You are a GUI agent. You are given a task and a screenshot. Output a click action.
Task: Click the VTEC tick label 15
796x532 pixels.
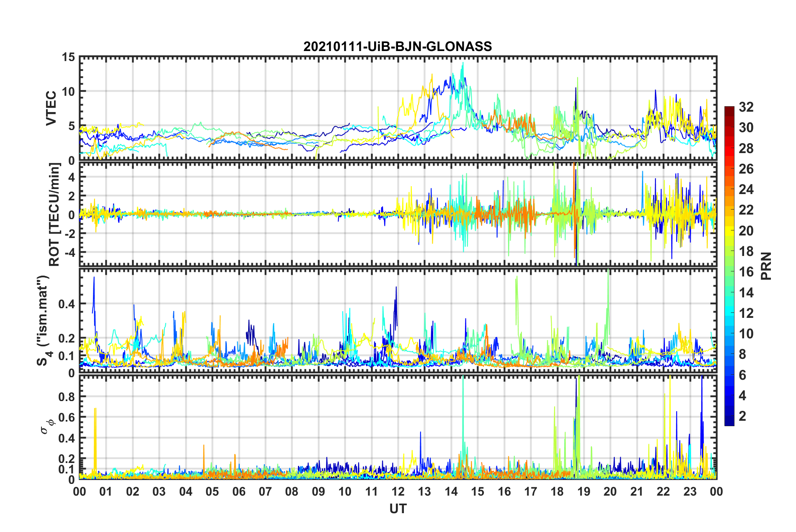coord(68,57)
